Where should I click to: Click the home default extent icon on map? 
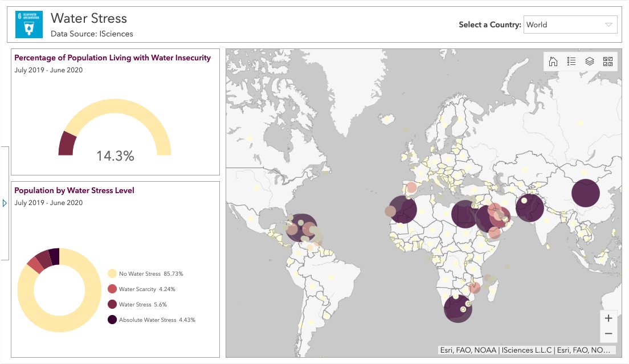coord(553,61)
